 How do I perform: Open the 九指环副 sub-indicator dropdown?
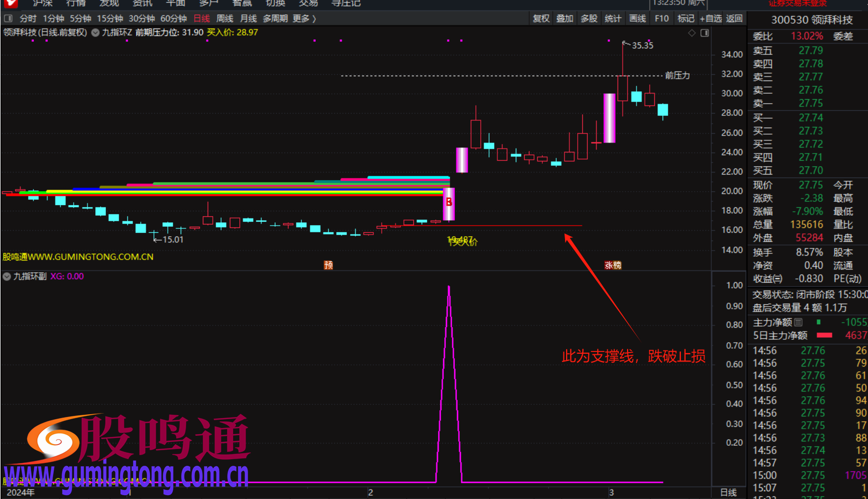[x=7, y=276]
